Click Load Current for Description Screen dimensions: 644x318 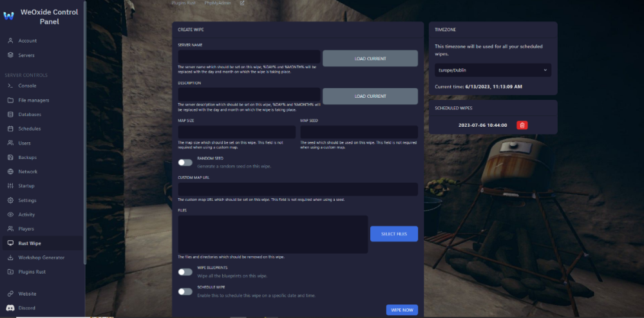[370, 97]
